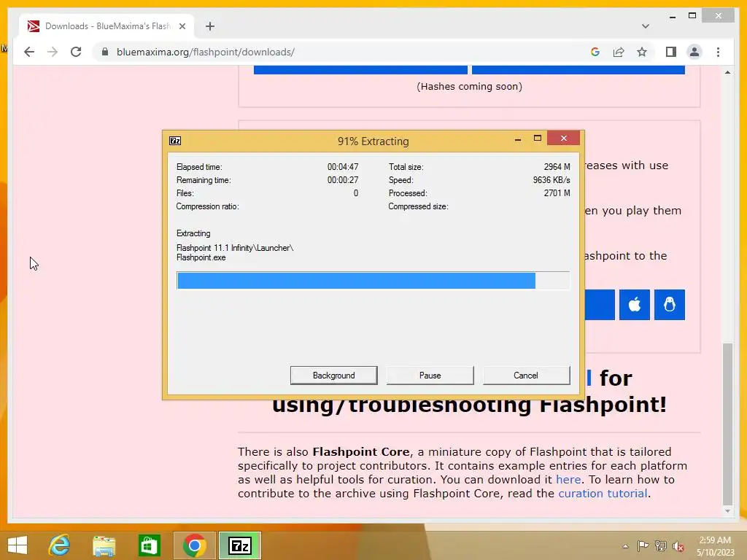Switch to 7-Zip in taskbar
Screen dimensions: 747x560
point(239,545)
